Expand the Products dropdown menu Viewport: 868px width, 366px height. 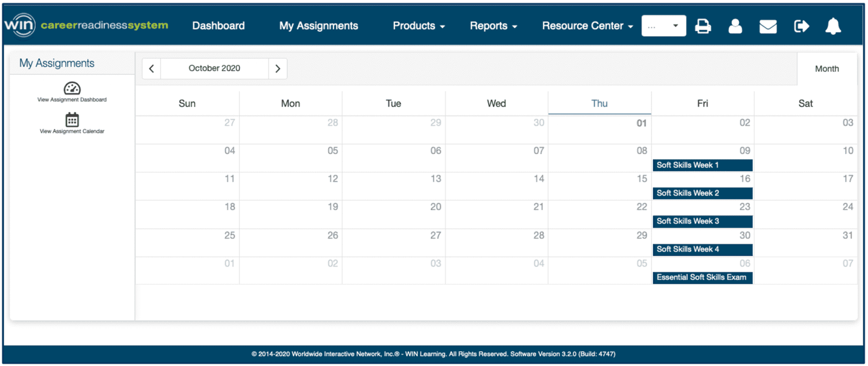point(418,26)
